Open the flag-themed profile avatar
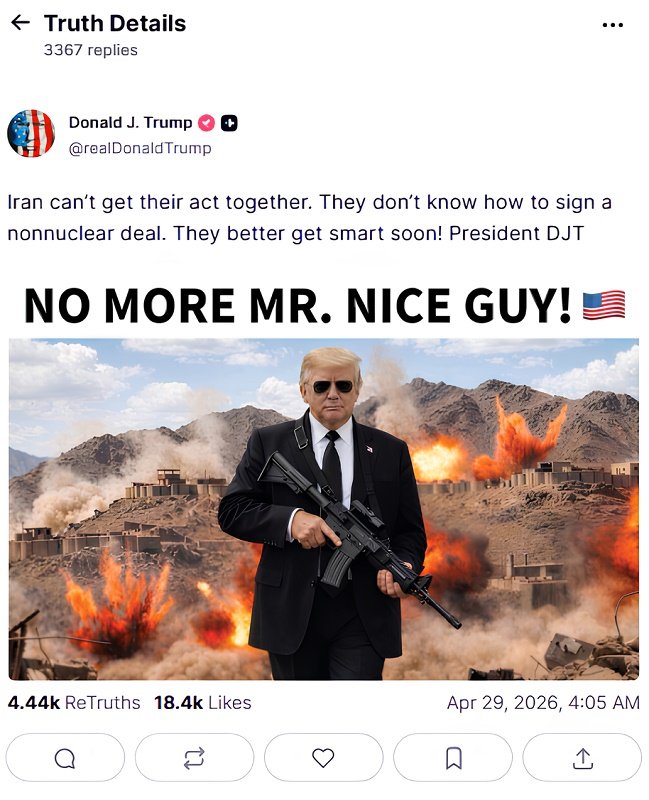Viewport: 649px width, 800px height. [31, 133]
